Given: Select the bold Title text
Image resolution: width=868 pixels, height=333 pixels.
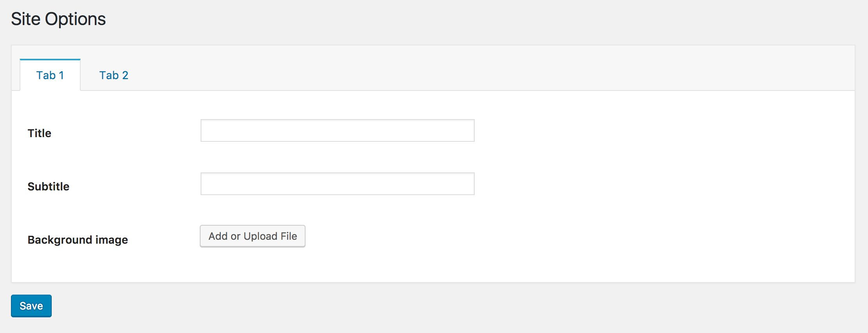Looking at the screenshot, I should (40, 133).
